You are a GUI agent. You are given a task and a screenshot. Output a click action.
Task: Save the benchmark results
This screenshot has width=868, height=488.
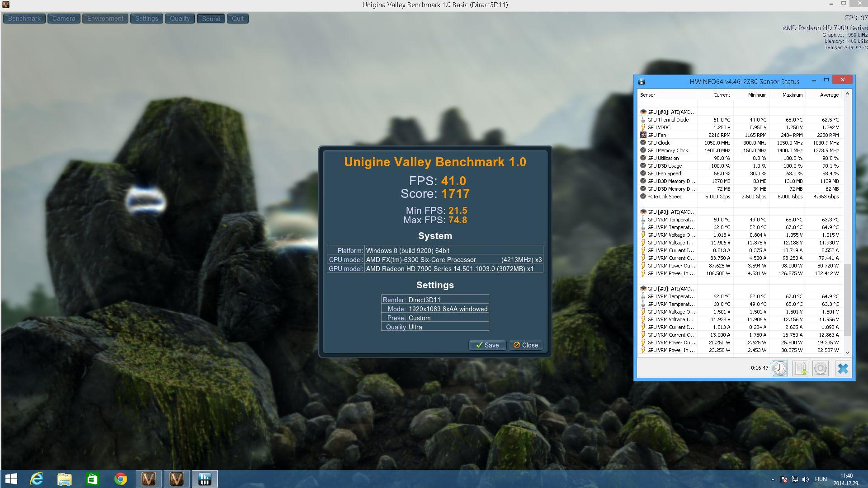[x=487, y=345]
